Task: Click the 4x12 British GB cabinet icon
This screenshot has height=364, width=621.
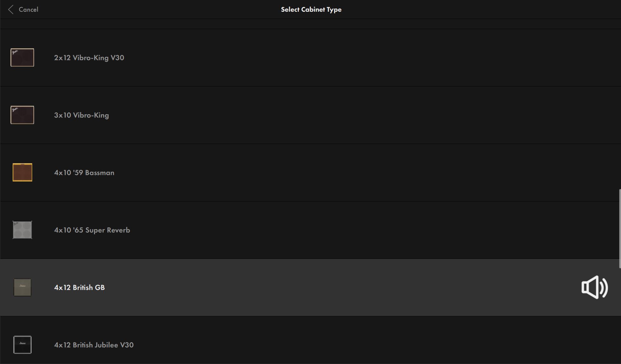Action: 22,287
